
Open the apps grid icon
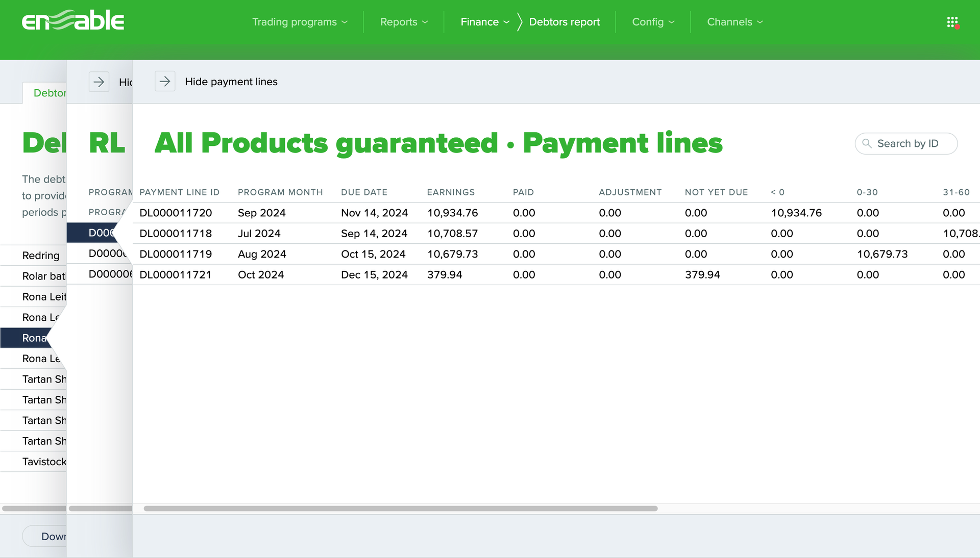click(x=952, y=22)
